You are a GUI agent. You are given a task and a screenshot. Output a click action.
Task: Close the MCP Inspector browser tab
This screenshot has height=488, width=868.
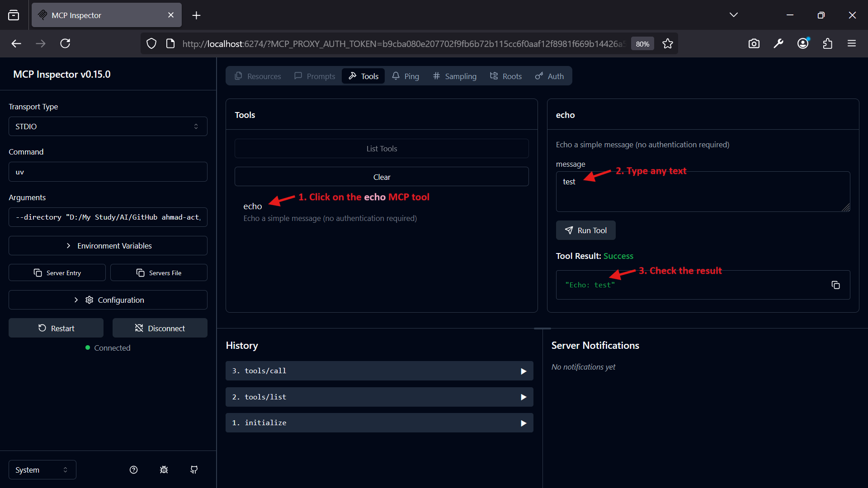coord(171,15)
